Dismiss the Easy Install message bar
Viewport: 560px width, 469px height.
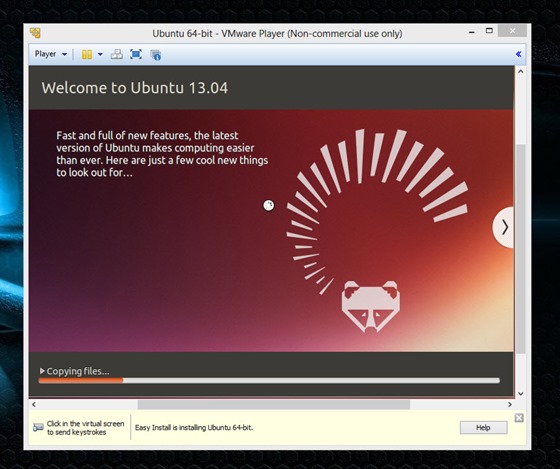tap(519, 418)
